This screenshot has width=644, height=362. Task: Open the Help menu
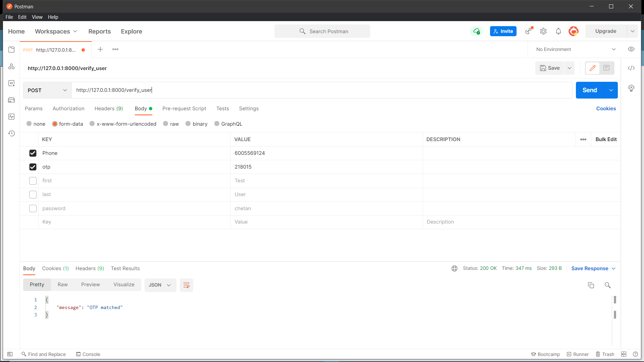pos(53,17)
